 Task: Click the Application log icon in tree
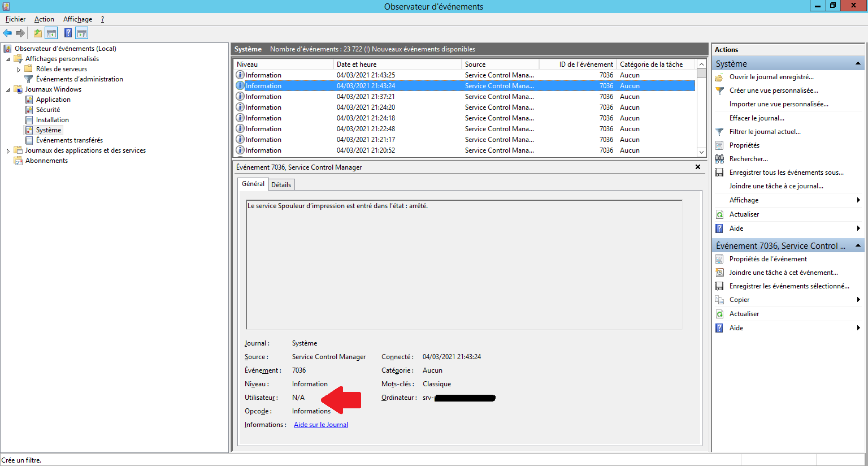(29, 100)
